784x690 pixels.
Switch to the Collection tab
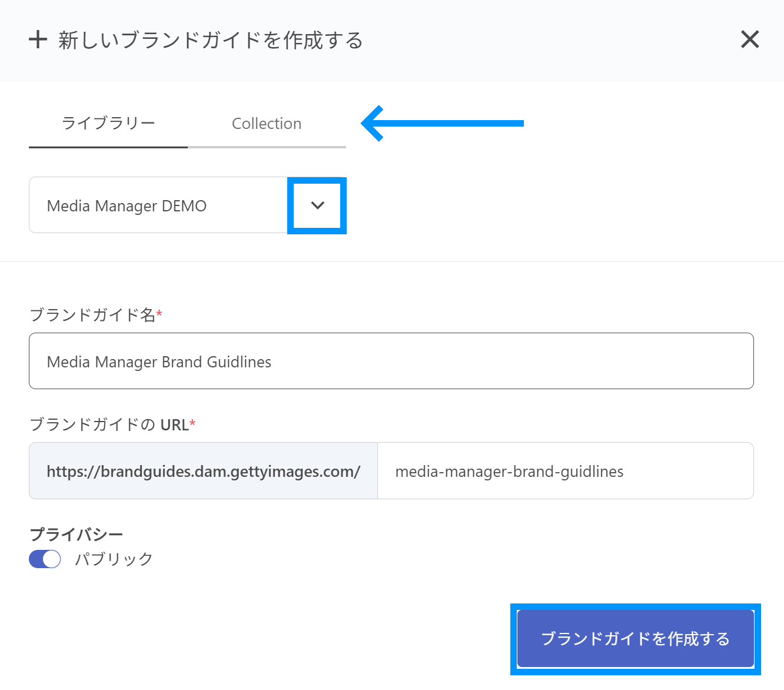267,124
